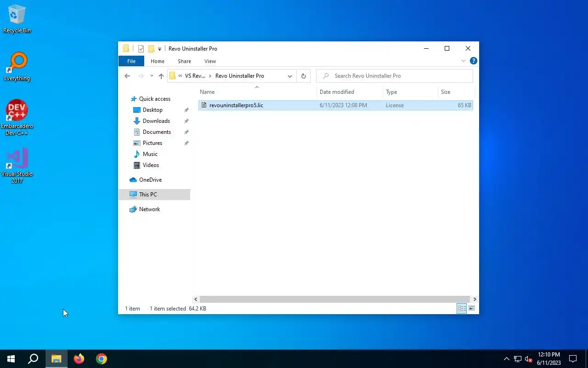Go forward with the Forward arrow
The image size is (588, 368).
(141, 76)
